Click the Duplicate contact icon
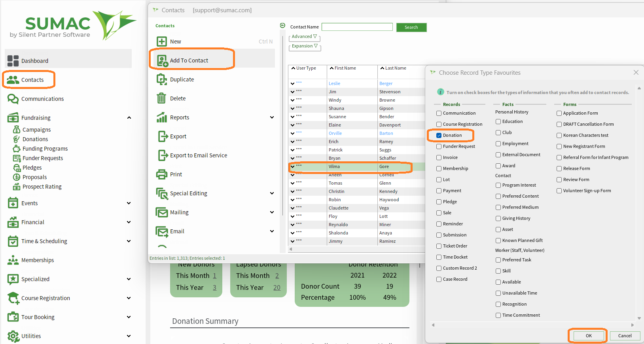Image resolution: width=644 pixels, height=344 pixels. (161, 79)
